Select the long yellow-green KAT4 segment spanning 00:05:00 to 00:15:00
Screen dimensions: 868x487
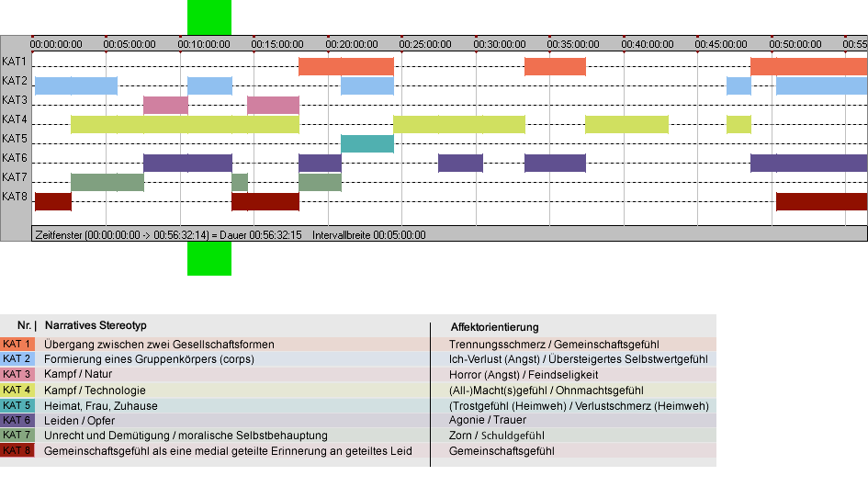(x=185, y=125)
